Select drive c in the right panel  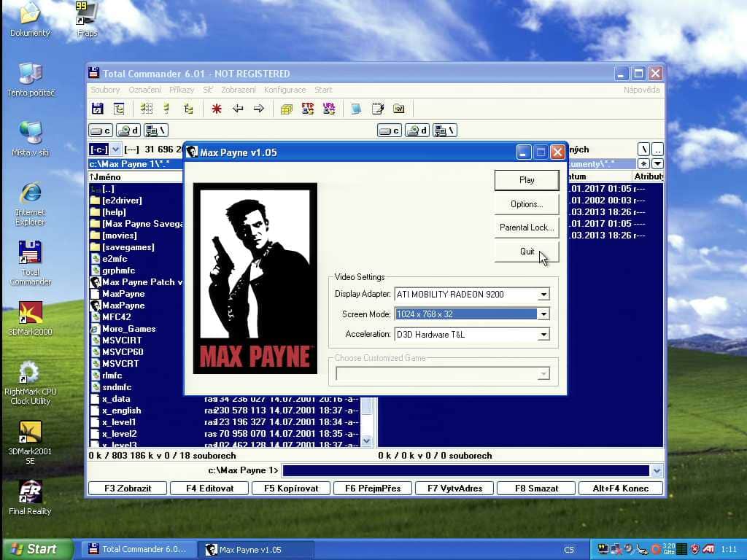point(390,130)
